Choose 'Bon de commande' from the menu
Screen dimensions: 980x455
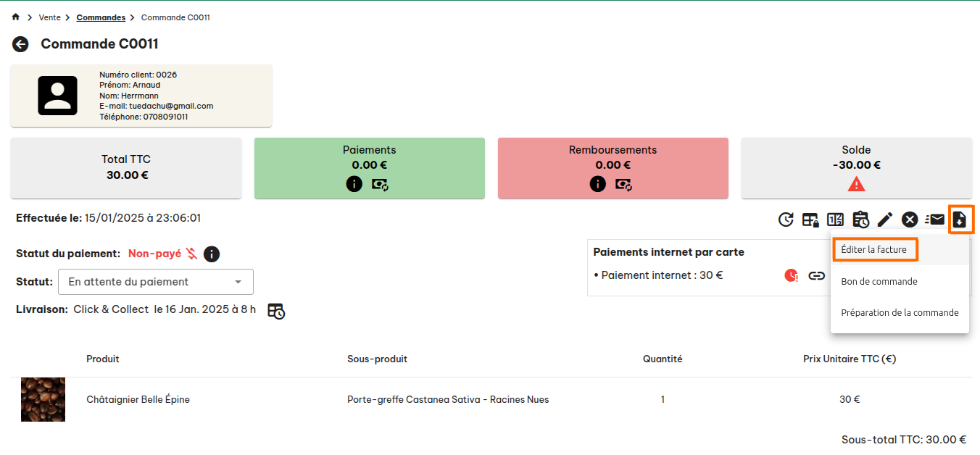coord(879,281)
